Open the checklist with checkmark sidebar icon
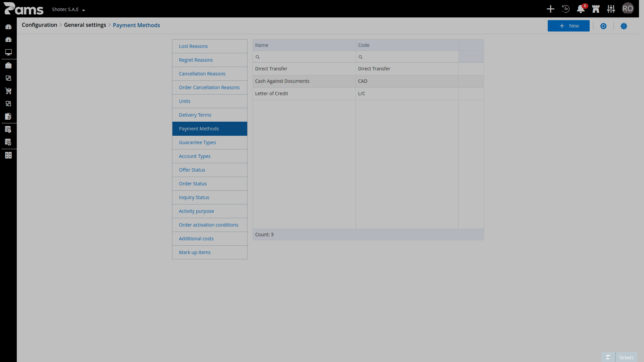The width and height of the screenshot is (644, 362). click(8, 129)
